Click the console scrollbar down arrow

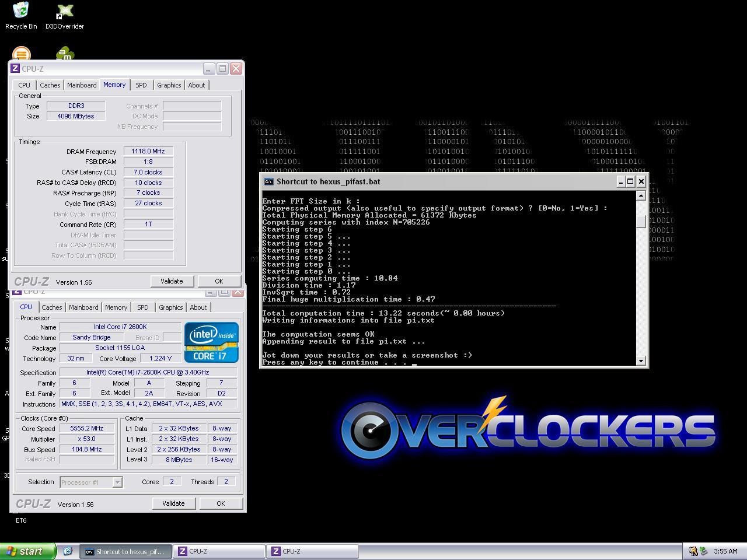641,361
